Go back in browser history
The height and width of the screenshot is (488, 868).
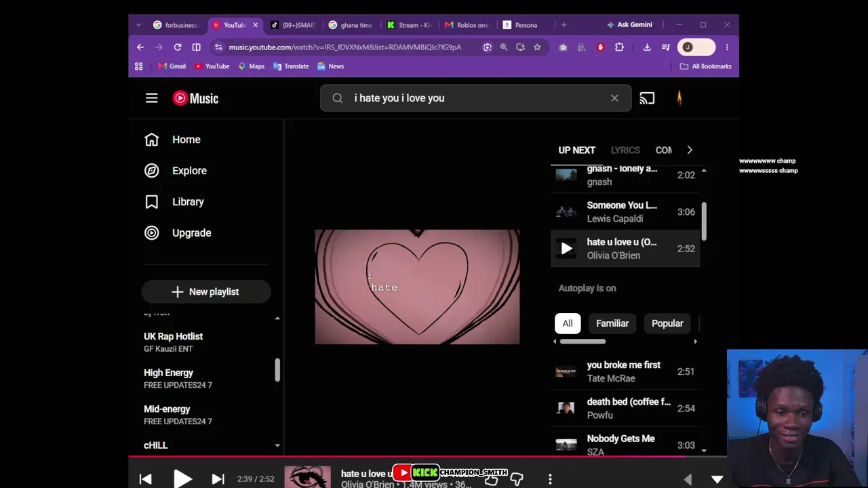[140, 47]
